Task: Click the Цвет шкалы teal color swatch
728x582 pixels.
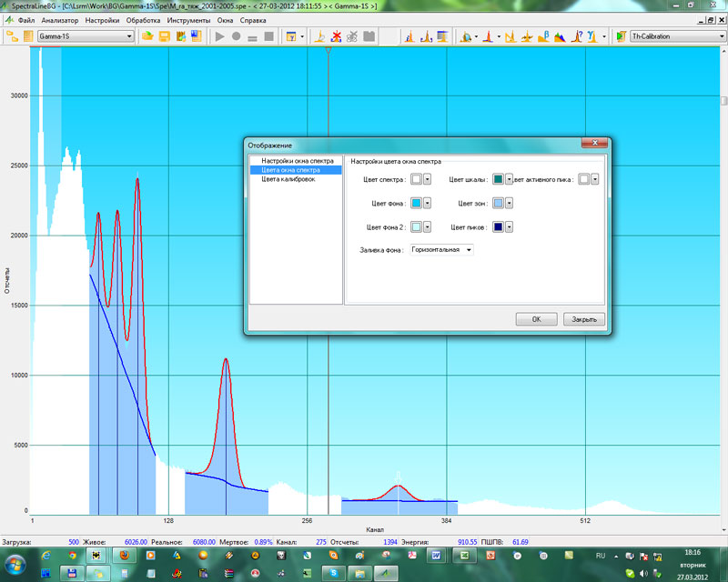Action: tap(498, 180)
